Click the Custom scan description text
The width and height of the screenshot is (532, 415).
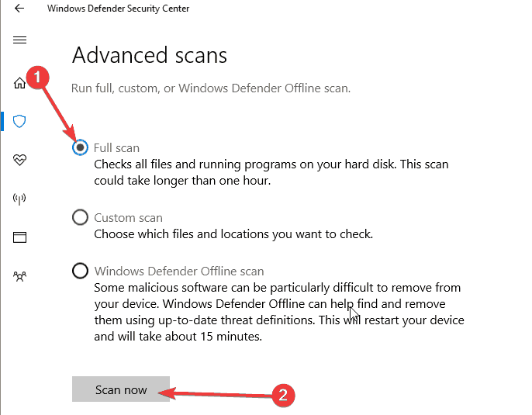pos(233,234)
